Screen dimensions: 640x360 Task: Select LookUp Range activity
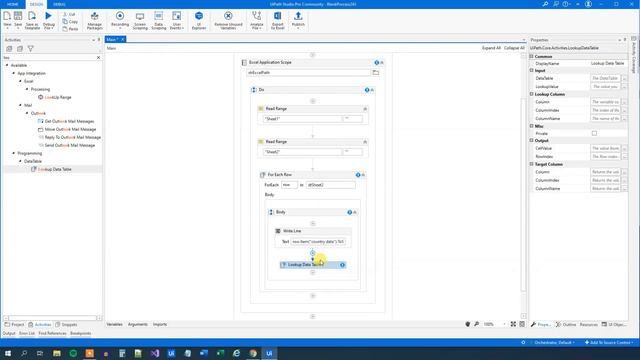55,97
